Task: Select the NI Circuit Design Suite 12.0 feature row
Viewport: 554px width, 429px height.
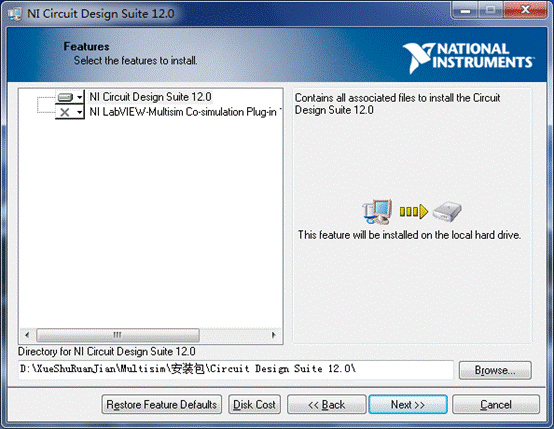Action: [x=150, y=97]
